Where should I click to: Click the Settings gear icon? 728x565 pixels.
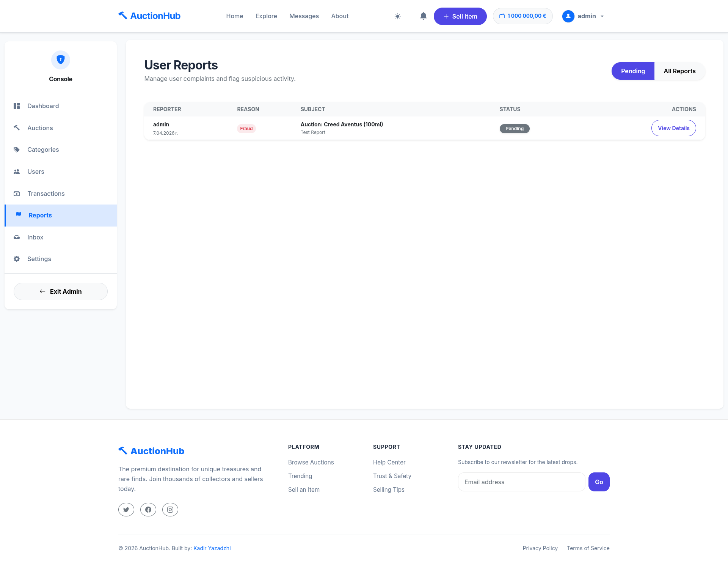[x=17, y=259]
